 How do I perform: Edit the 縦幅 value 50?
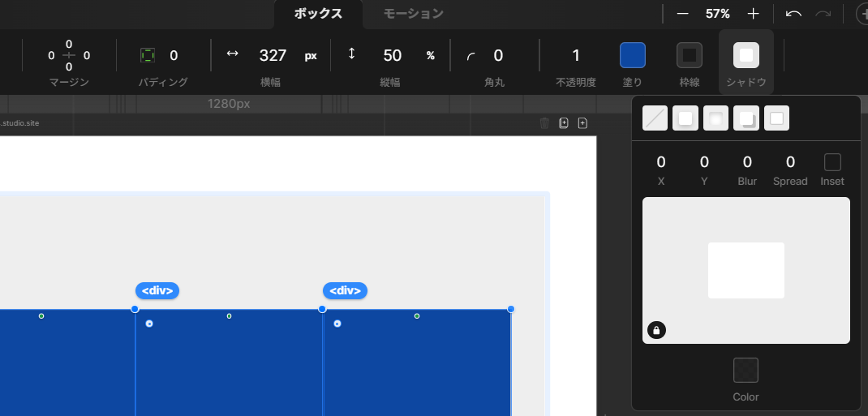click(x=392, y=55)
